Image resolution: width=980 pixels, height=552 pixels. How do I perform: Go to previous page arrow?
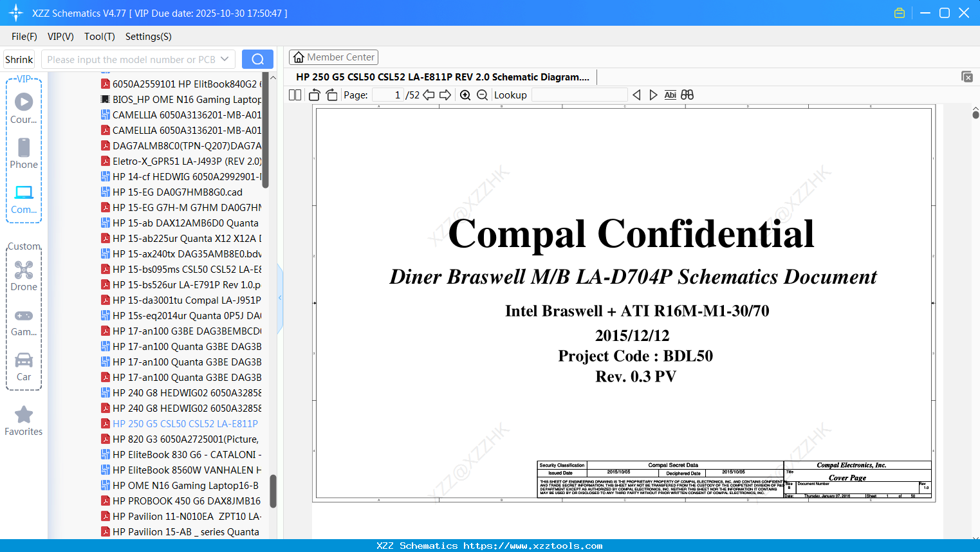(429, 95)
